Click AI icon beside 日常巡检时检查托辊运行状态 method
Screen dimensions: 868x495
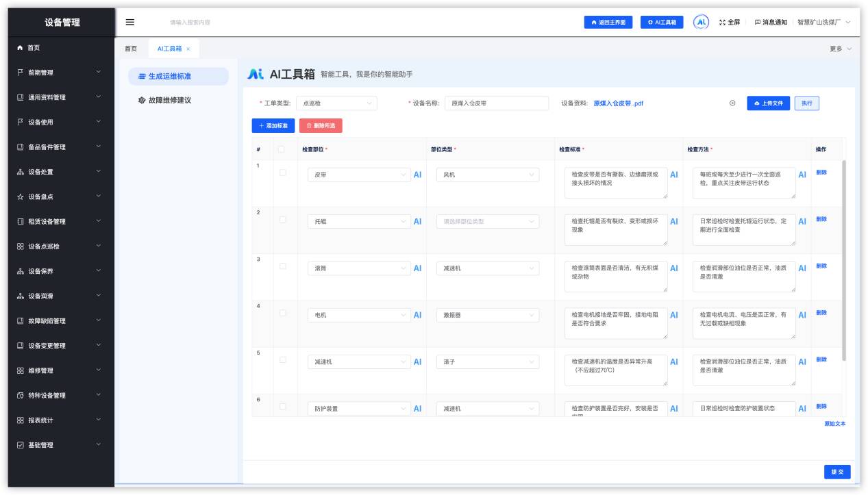(x=802, y=221)
